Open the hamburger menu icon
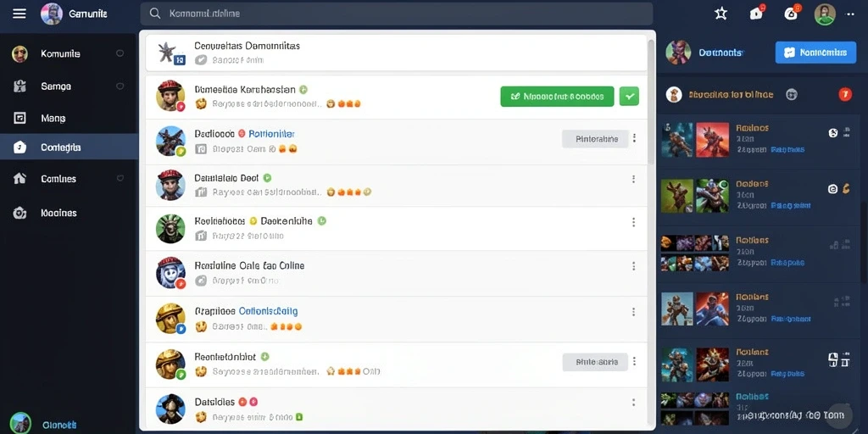This screenshot has height=434, width=868. [x=19, y=14]
